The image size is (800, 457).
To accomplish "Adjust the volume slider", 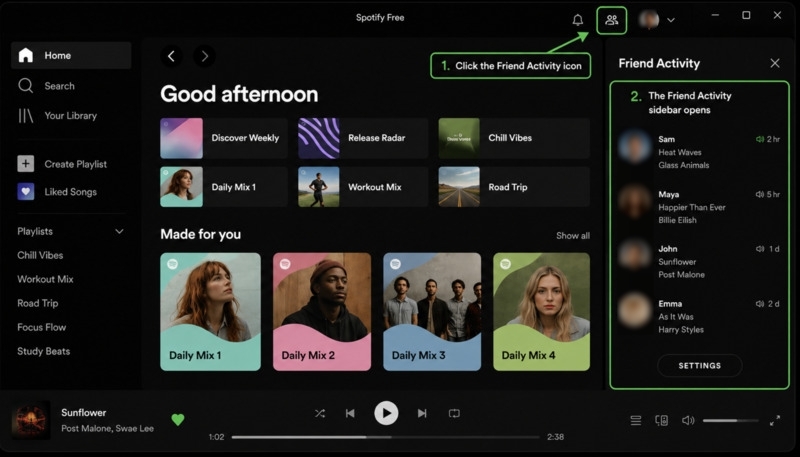I will [730, 421].
